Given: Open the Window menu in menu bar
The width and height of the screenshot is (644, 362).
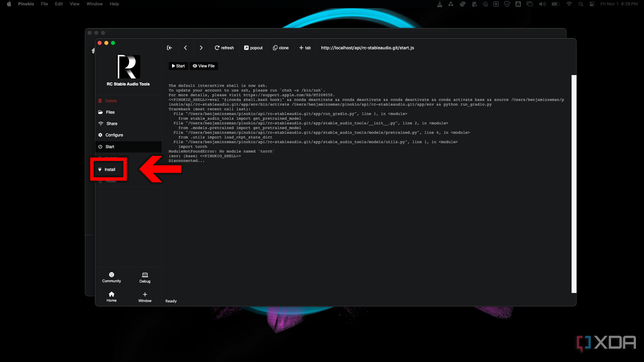Looking at the screenshot, I should pyautogui.click(x=95, y=4).
